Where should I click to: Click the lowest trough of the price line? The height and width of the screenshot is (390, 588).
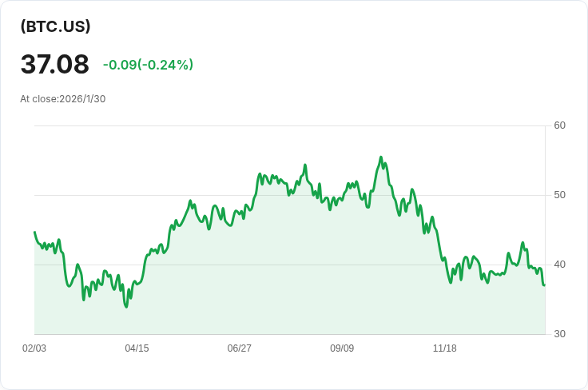tap(126, 307)
